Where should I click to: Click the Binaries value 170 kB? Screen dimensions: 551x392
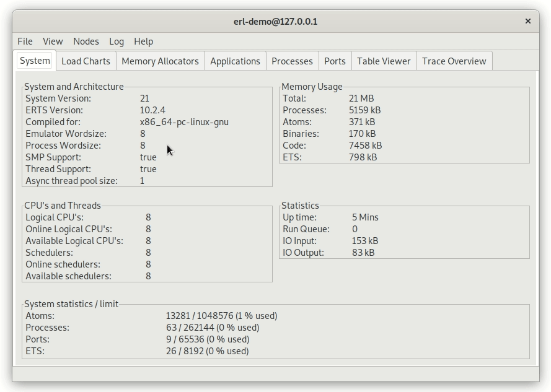[x=363, y=134]
